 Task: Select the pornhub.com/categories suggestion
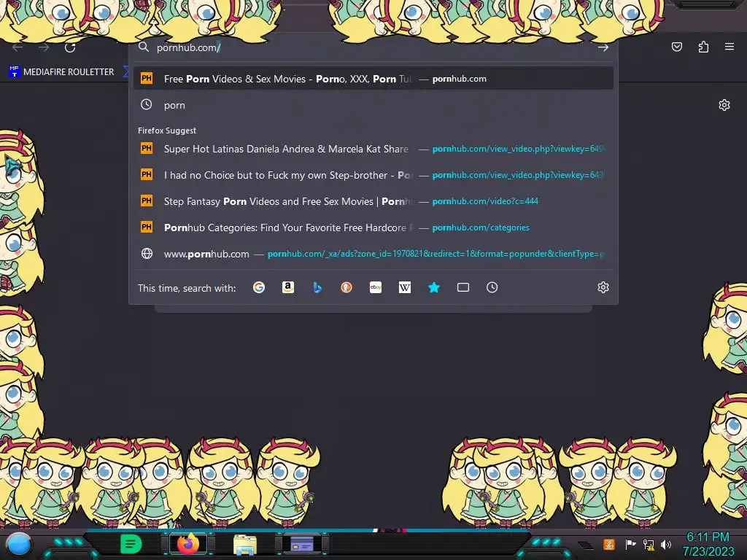(373, 227)
